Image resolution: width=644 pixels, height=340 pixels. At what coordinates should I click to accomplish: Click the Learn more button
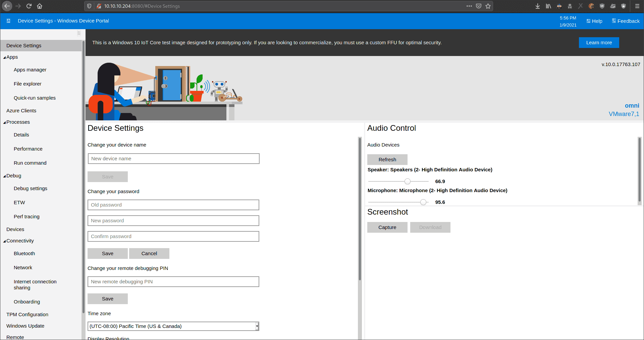(599, 43)
